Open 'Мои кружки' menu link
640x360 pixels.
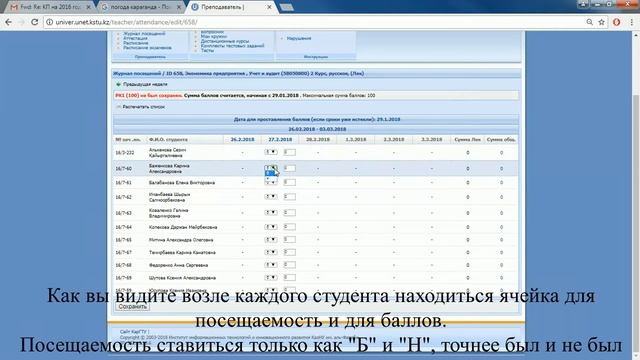click(214, 37)
